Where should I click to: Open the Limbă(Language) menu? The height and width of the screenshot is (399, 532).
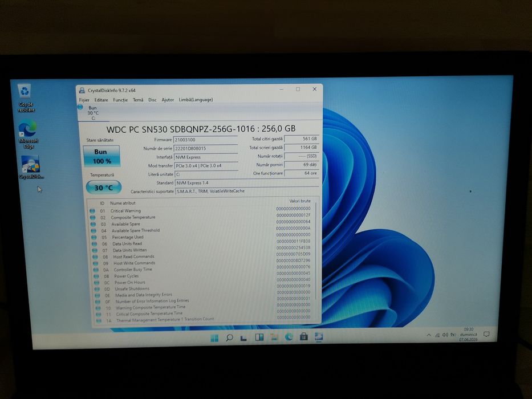pyautogui.click(x=196, y=100)
